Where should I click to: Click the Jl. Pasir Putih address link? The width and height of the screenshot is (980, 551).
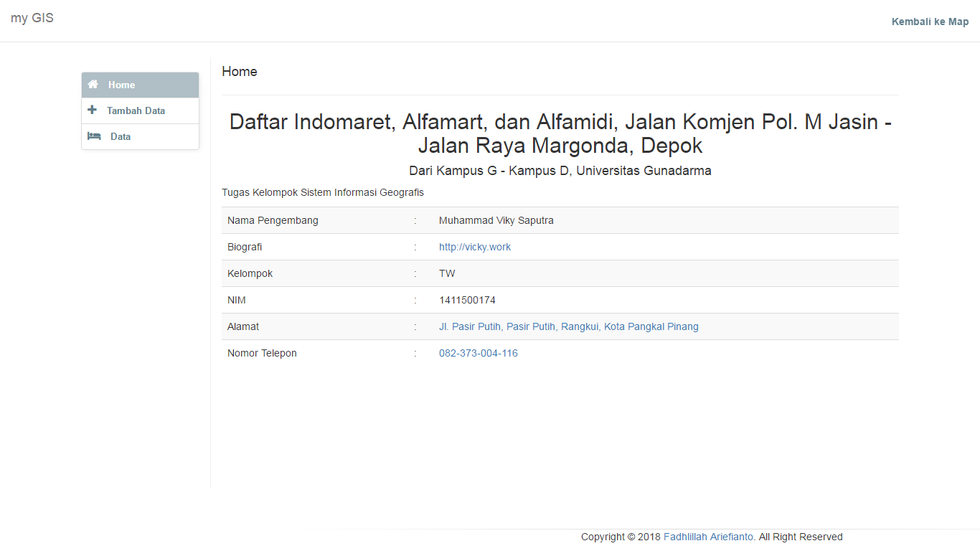tap(569, 326)
